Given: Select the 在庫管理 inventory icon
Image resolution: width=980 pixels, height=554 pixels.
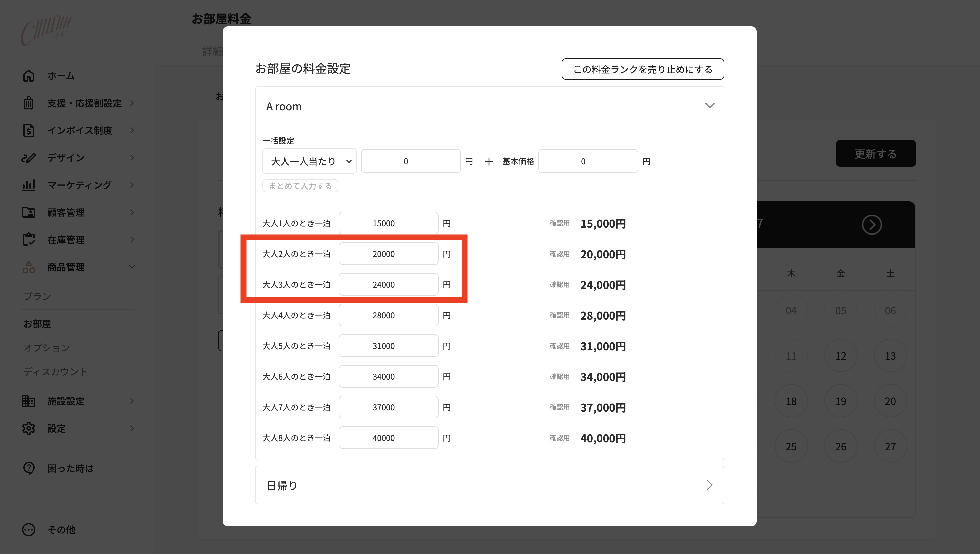Looking at the screenshot, I should click(x=29, y=240).
